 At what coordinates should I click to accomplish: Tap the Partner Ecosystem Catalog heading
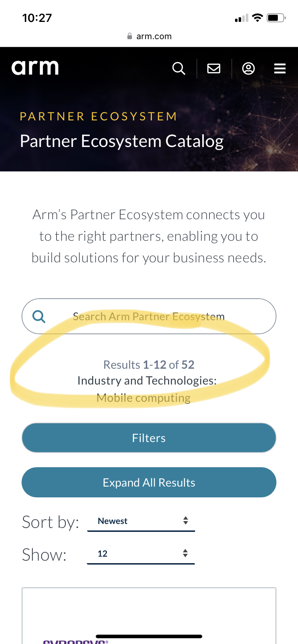point(122,141)
